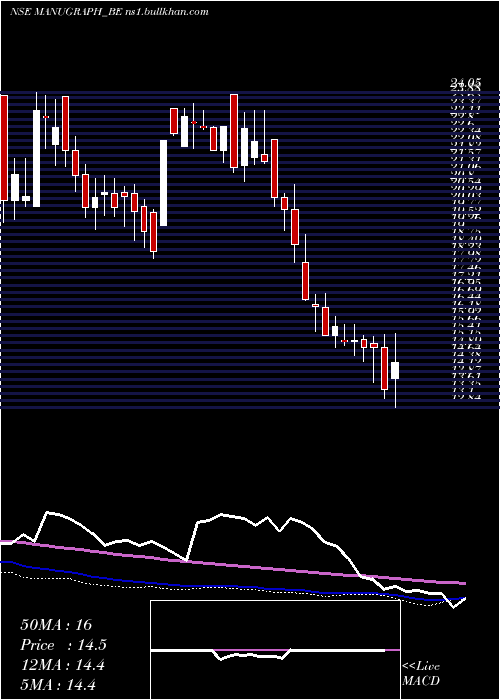Click the last white candlestick
500x700 pixels.
click(395, 371)
